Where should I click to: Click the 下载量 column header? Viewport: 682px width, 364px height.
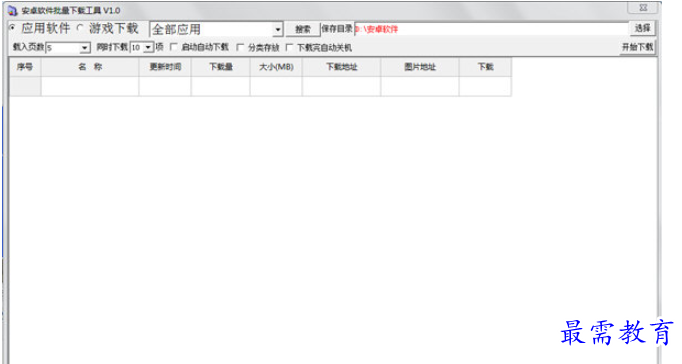(221, 67)
